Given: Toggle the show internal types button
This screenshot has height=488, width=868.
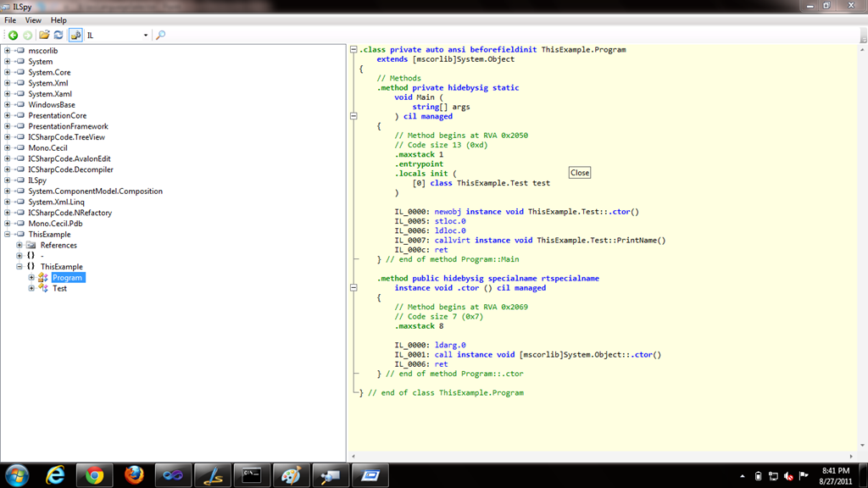Looking at the screenshot, I should tap(75, 35).
